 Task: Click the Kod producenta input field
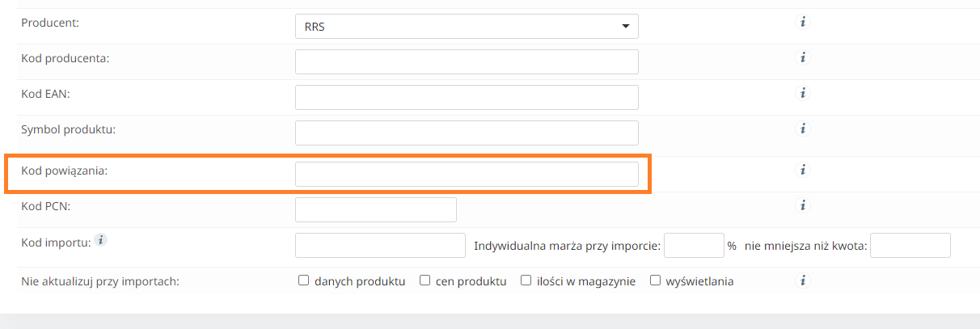467,62
